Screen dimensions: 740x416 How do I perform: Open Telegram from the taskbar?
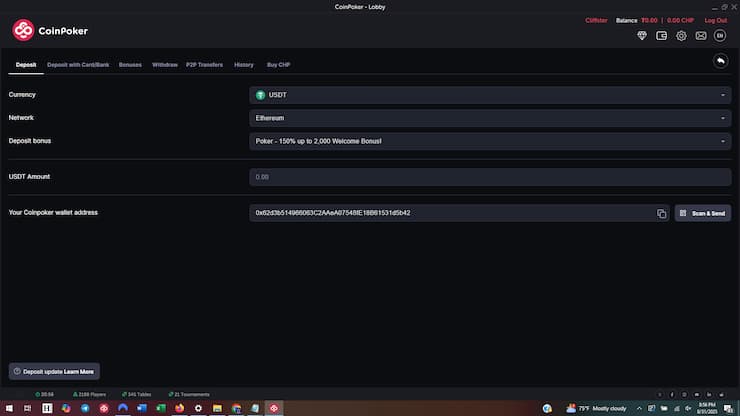[85, 408]
